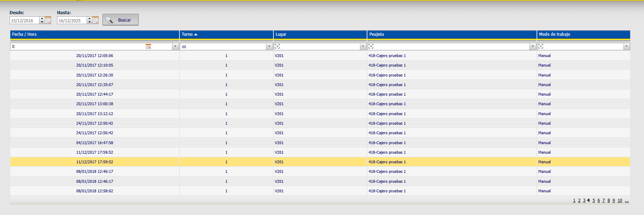Image resolution: width=644 pixels, height=215 pixels.
Task: Click the Hasta date input field
Action: [x=72, y=21]
